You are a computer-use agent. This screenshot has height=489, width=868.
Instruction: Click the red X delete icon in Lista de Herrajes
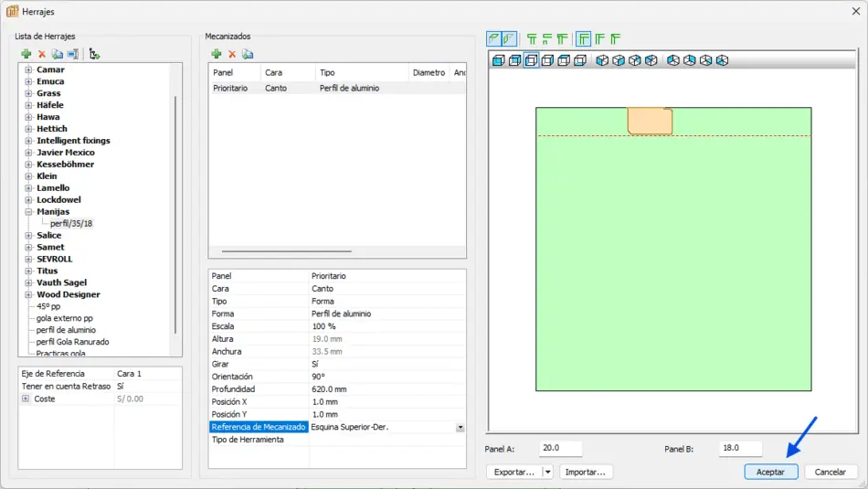click(42, 55)
